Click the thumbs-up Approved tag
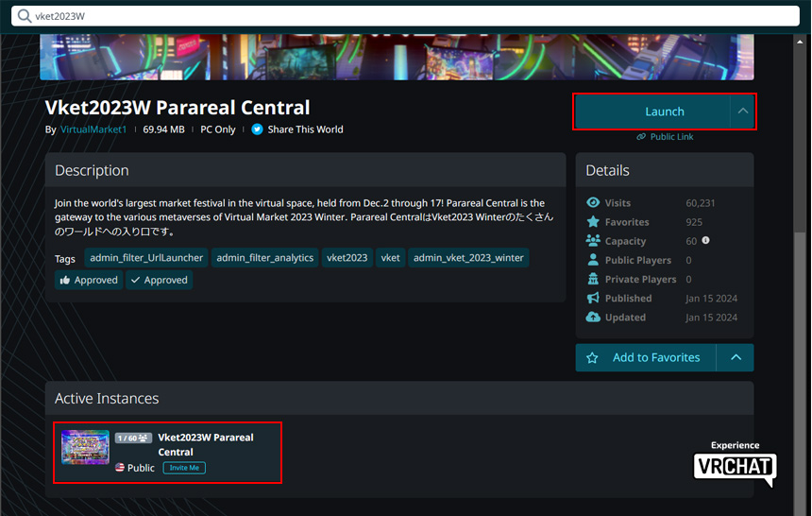812x516 pixels. coord(89,281)
